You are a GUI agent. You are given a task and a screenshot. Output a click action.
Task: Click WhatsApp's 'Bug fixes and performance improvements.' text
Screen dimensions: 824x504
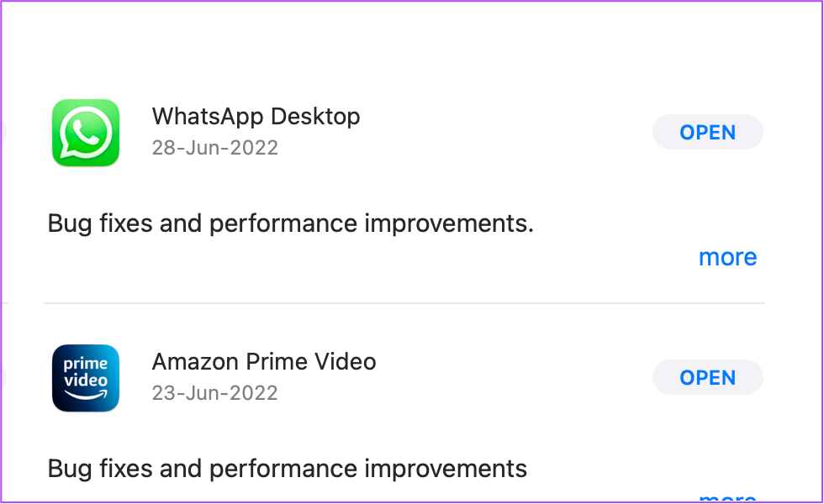pyautogui.click(x=291, y=224)
